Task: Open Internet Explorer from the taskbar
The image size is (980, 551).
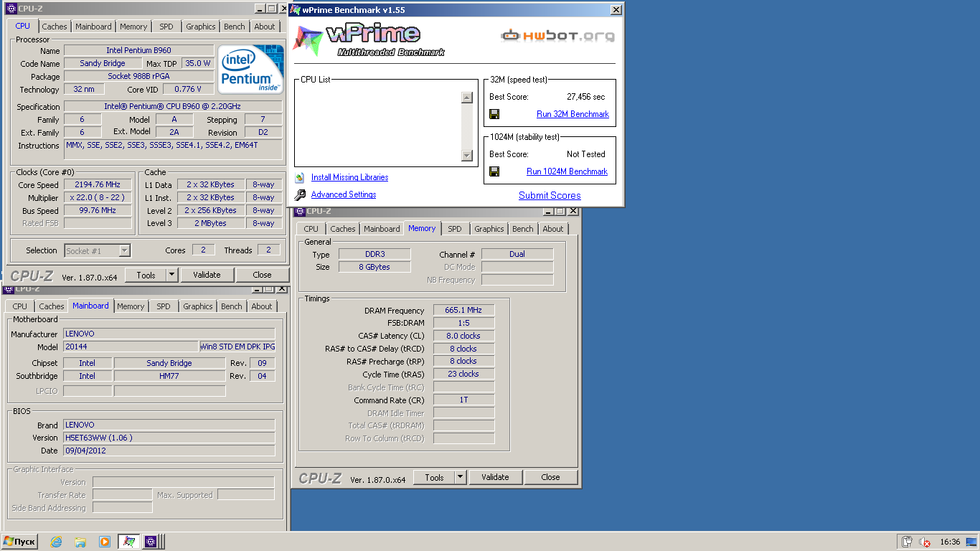Action: point(56,542)
